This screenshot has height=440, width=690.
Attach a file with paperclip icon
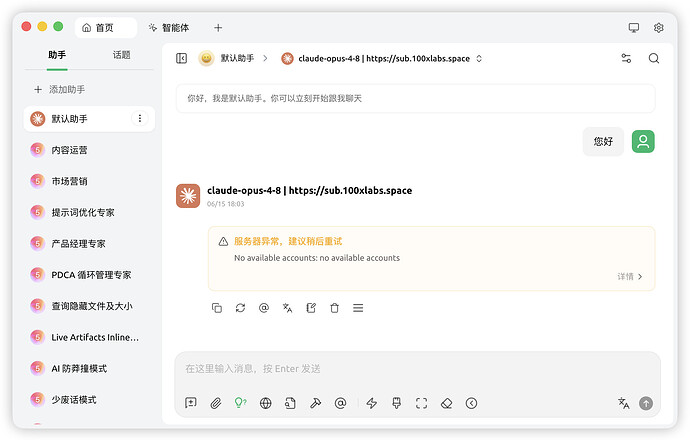(216, 403)
